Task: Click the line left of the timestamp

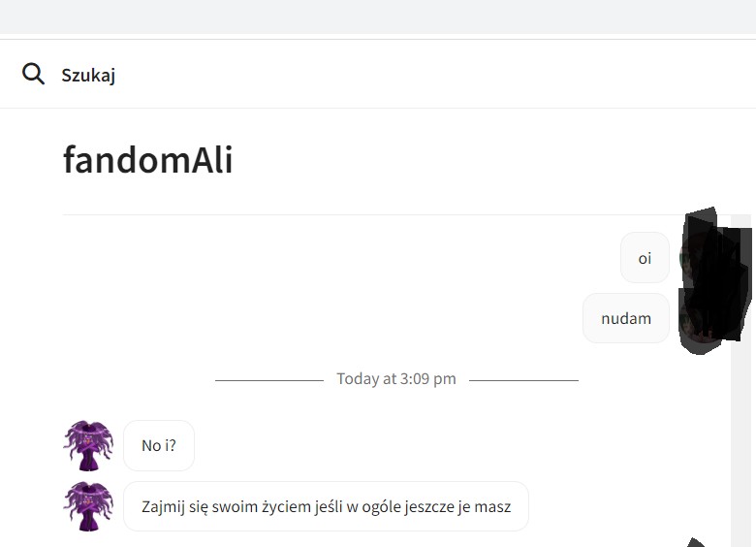Action: click(268, 380)
